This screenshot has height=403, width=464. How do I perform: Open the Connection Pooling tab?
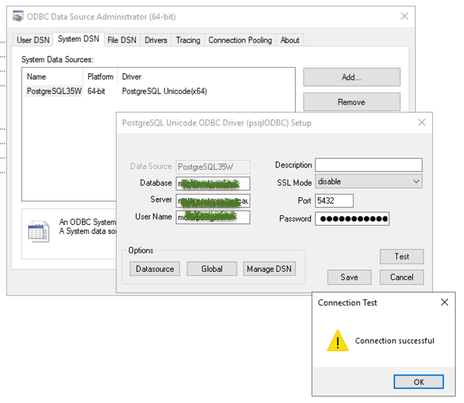click(240, 40)
